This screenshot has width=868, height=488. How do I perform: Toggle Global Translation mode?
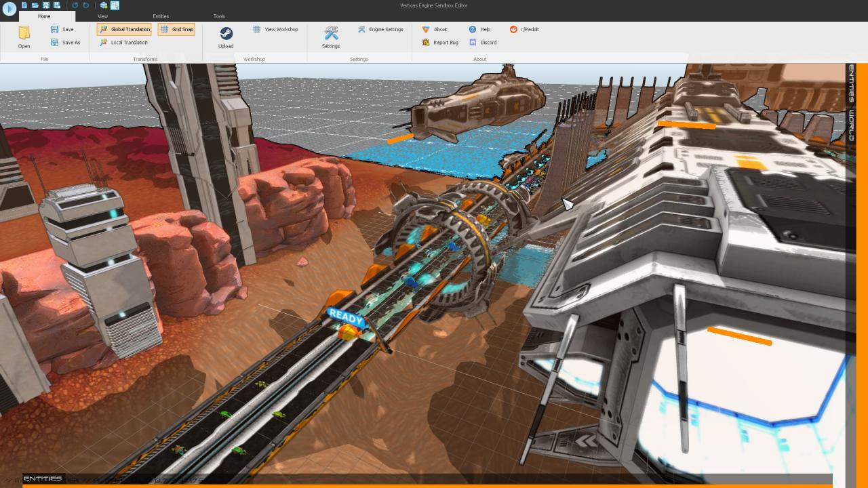click(x=124, y=29)
